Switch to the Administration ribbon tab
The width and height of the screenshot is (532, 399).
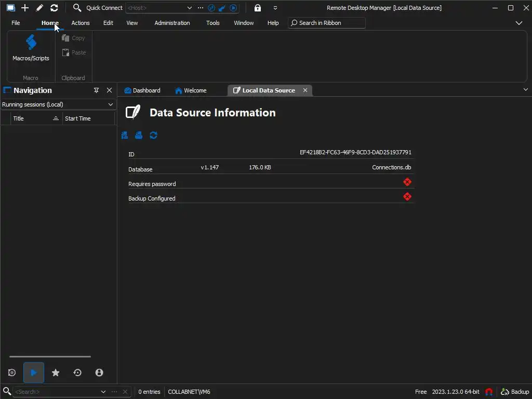coord(172,23)
